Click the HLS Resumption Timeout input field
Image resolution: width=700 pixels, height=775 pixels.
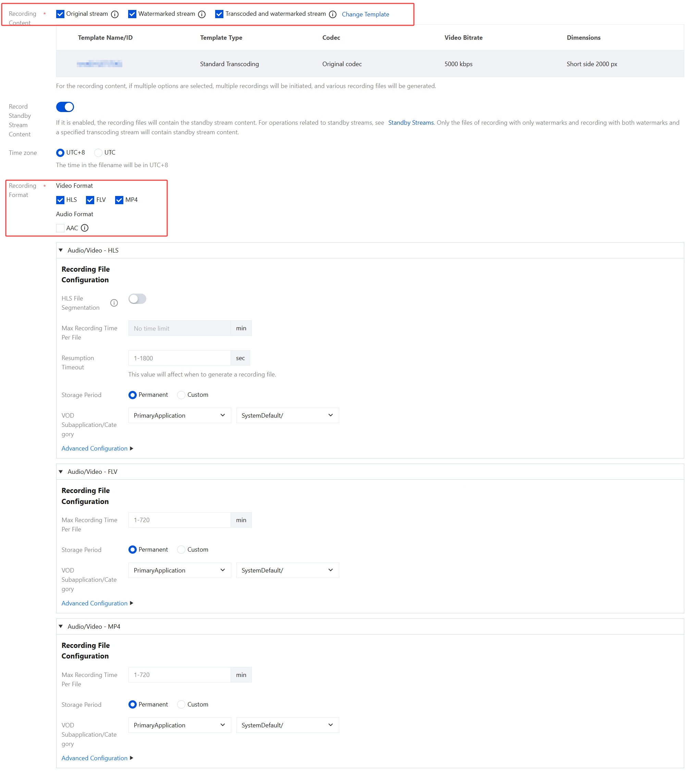point(180,358)
